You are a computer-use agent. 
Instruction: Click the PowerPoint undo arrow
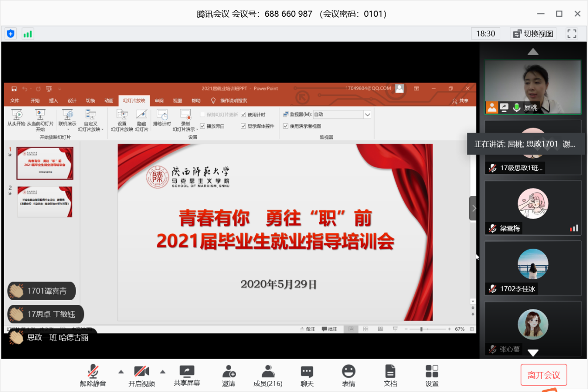click(x=25, y=89)
